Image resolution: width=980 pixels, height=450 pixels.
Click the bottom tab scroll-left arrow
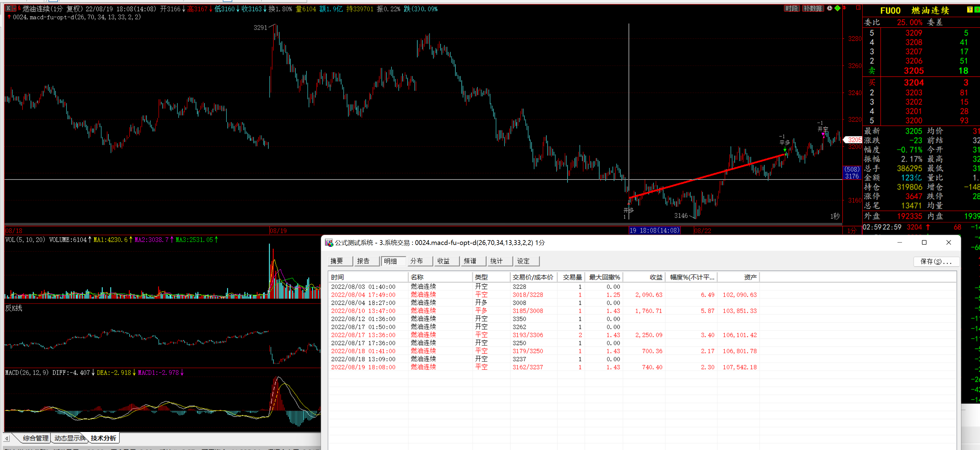(7, 438)
